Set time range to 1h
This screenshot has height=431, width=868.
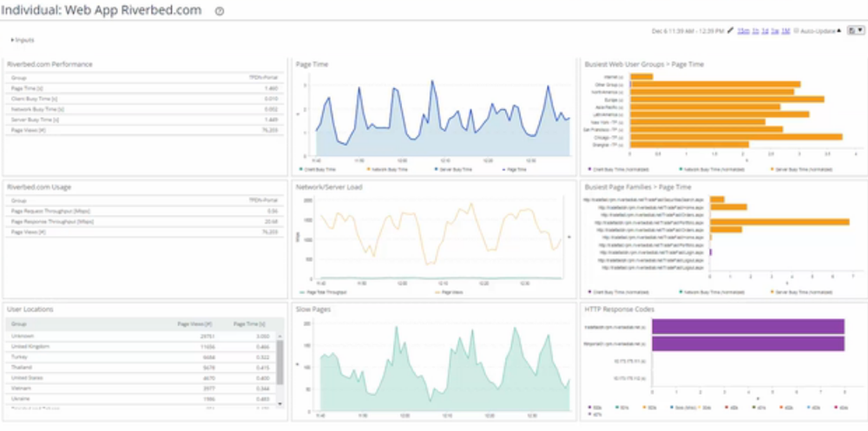pos(755,31)
